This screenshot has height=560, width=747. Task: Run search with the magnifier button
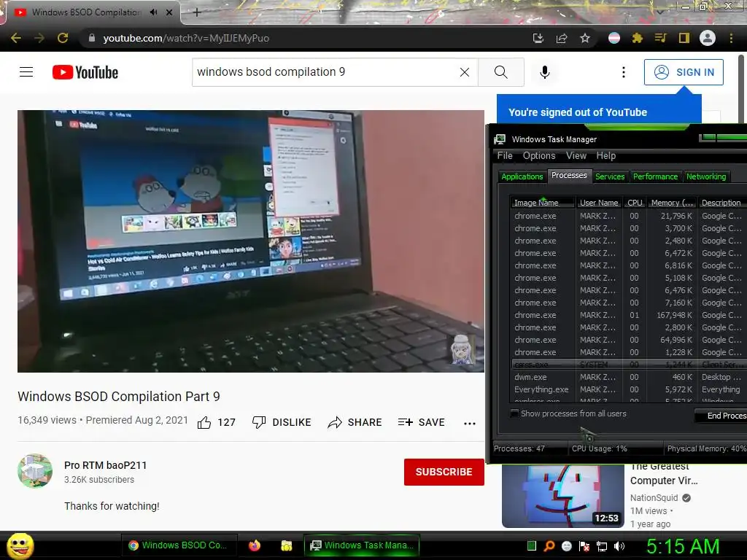click(x=500, y=72)
